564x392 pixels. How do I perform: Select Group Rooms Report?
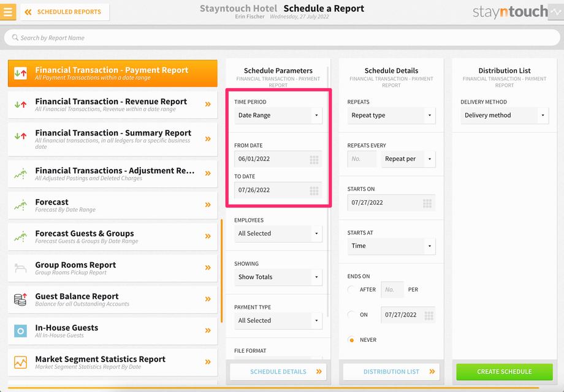[x=113, y=268]
